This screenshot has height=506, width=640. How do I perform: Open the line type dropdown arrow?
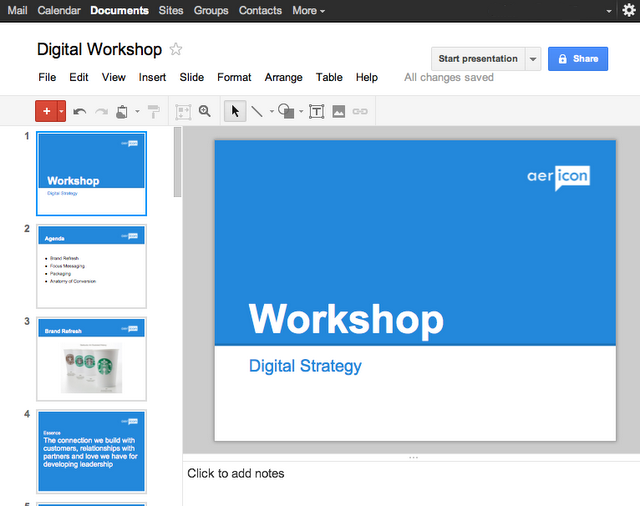pyautogui.click(x=271, y=111)
